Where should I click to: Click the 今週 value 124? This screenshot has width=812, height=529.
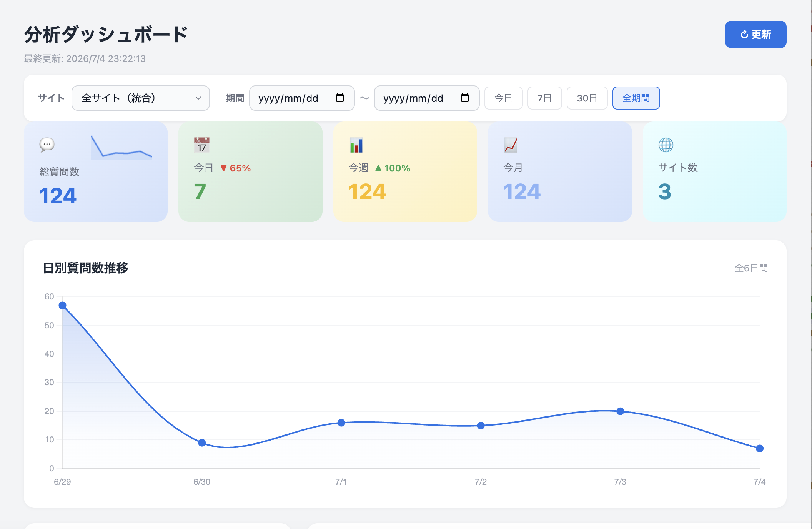367,191
